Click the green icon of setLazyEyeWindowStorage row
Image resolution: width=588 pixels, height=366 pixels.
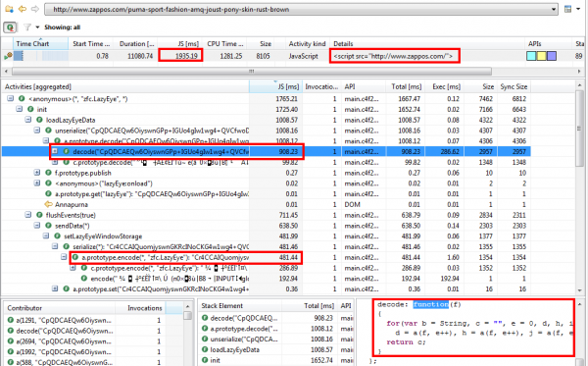pos(58,235)
